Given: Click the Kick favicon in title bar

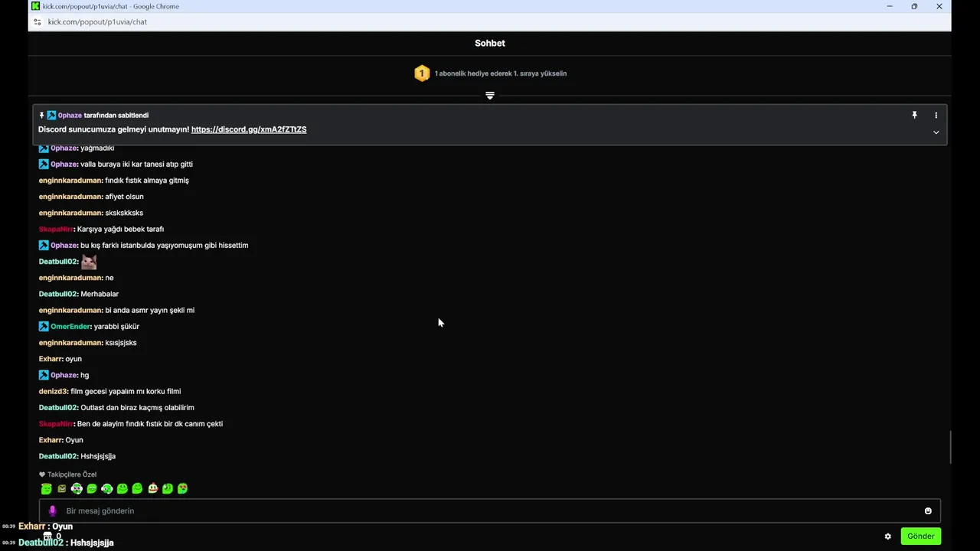Looking at the screenshot, I should tap(36, 6).
